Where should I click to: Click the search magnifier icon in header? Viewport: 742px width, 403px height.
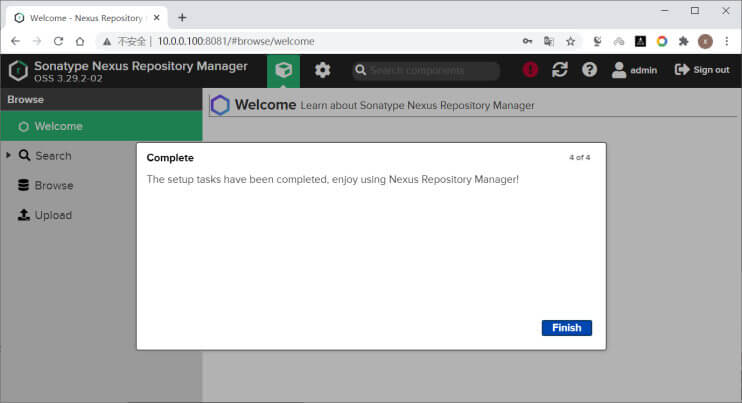click(x=361, y=70)
